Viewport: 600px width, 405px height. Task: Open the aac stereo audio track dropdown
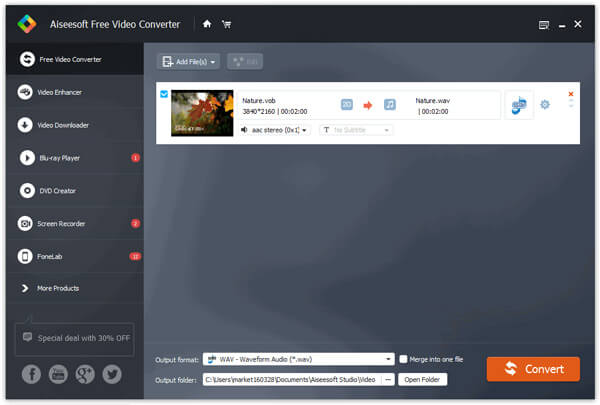275,130
